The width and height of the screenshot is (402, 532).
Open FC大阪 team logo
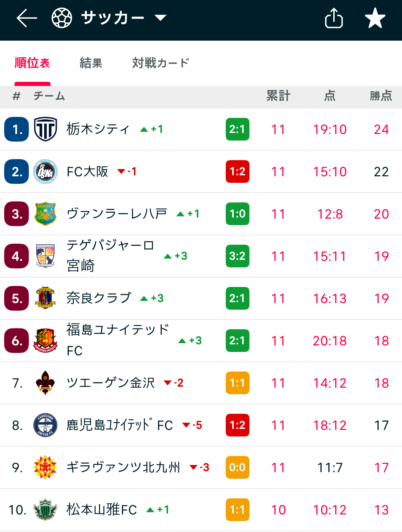[x=45, y=171]
